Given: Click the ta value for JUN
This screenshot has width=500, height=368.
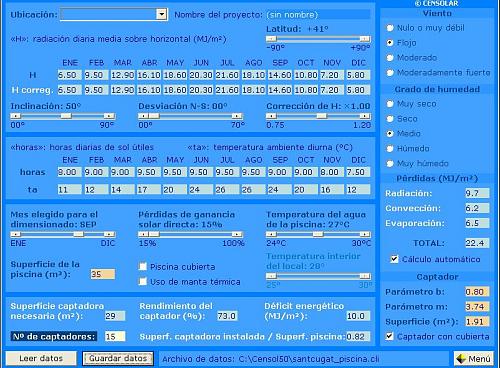Looking at the screenshot, I should [201, 189].
